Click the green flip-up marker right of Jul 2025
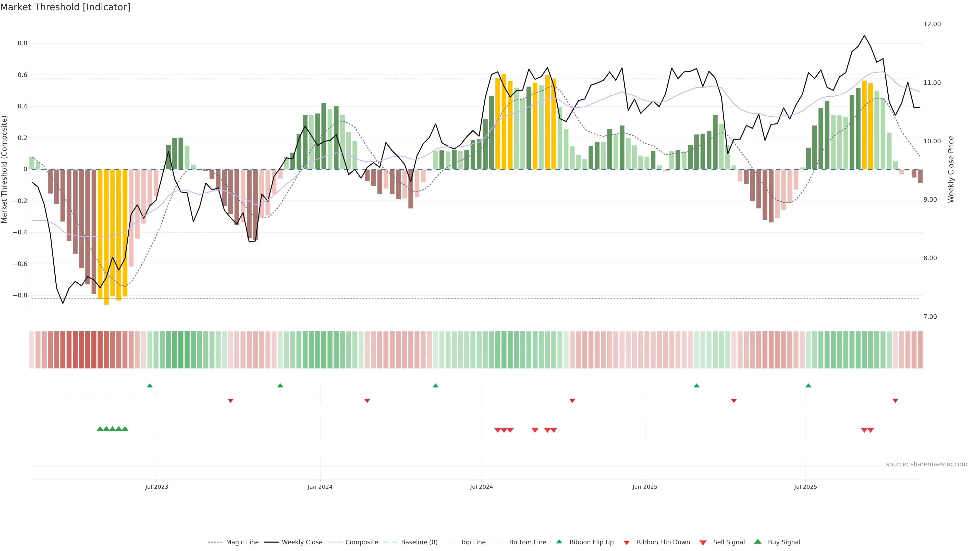Viewport: 980px width, 551px height. pos(808,386)
